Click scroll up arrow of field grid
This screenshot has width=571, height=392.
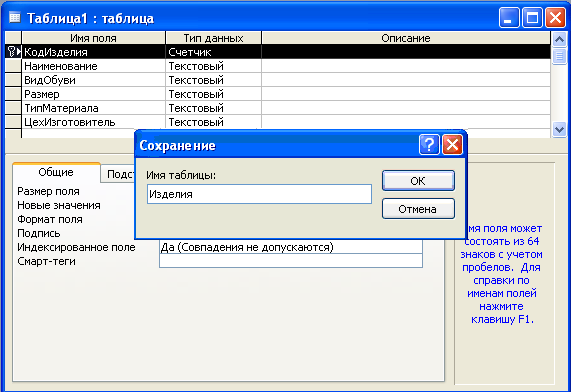[x=559, y=39]
